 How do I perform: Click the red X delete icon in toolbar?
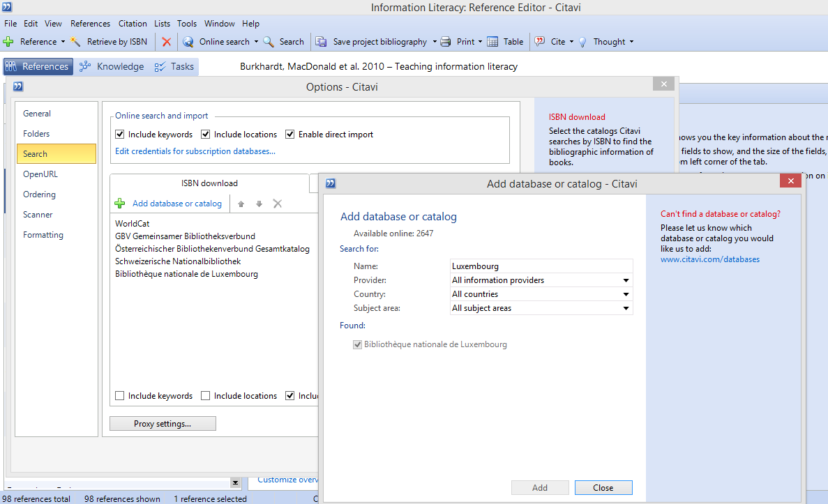coord(166,42)
